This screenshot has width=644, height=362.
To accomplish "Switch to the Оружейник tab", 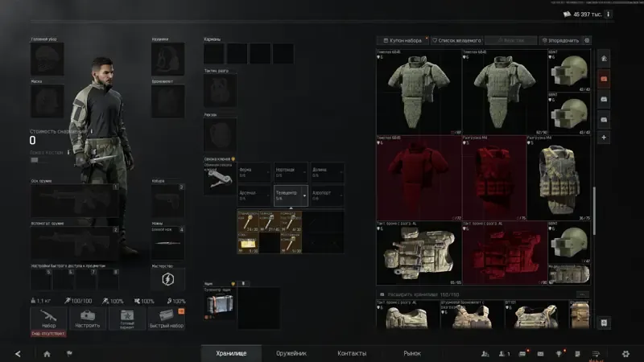I will point(291,353).
